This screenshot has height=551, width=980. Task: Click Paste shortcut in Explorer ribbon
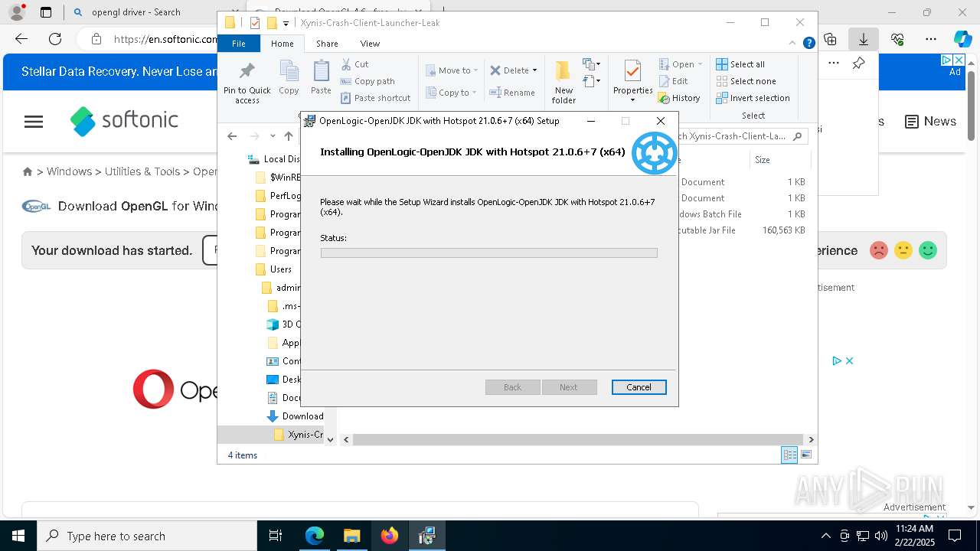pos(376,98)
